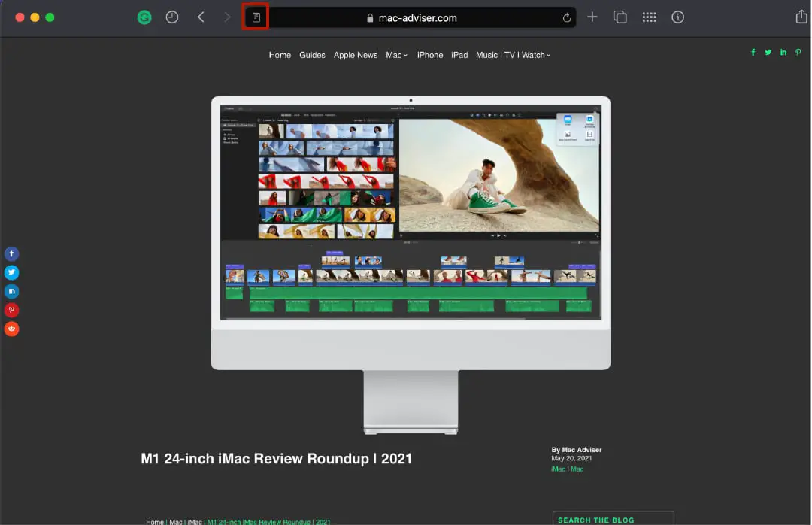
Task: Expand Music | TV | Watch dropdown
Action: click(x=514, y=55)
